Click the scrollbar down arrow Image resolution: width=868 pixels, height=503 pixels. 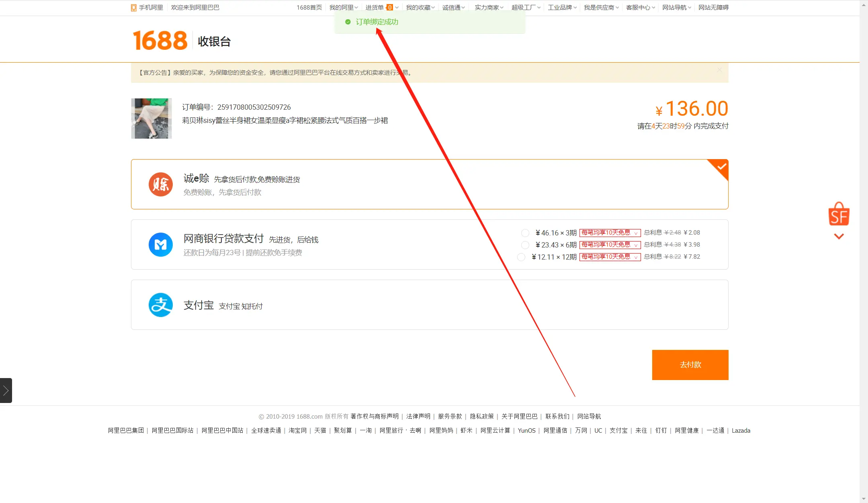[864, 499]
